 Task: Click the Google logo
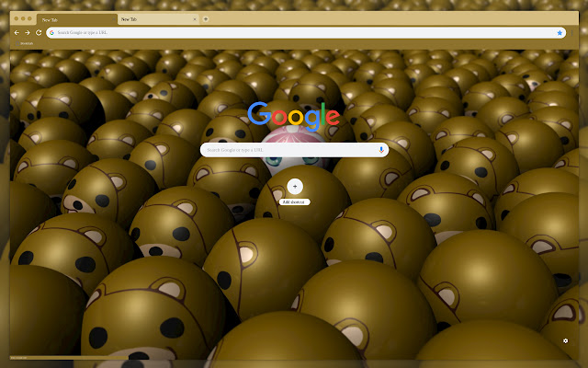(x=294, y=116)
